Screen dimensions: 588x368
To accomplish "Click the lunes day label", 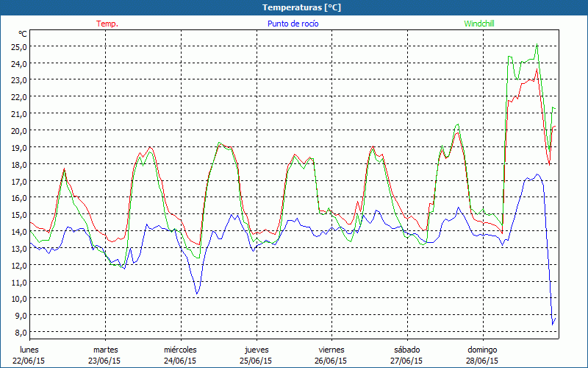I will pos(30,350).
